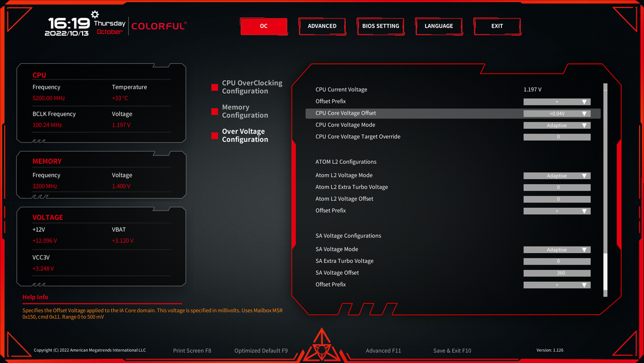Screen dimensions: 644x363
Task: Expand the CPU Core Voltage Mode dropdown
Action: tap(557, 126)
